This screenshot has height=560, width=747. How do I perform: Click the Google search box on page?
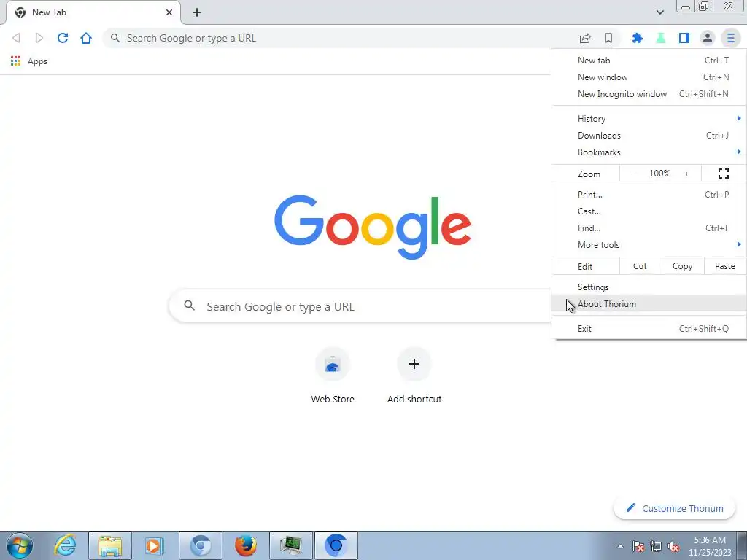(360, 306)
